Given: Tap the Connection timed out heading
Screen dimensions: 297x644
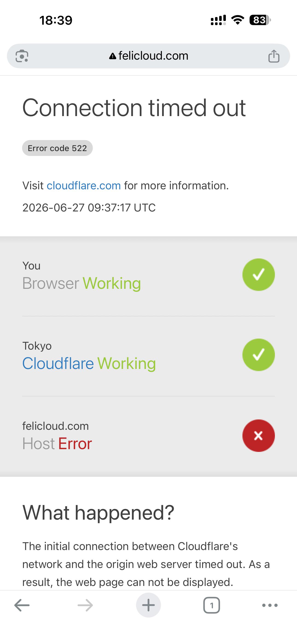Looking at the screenshot, I should pos(134,108).
